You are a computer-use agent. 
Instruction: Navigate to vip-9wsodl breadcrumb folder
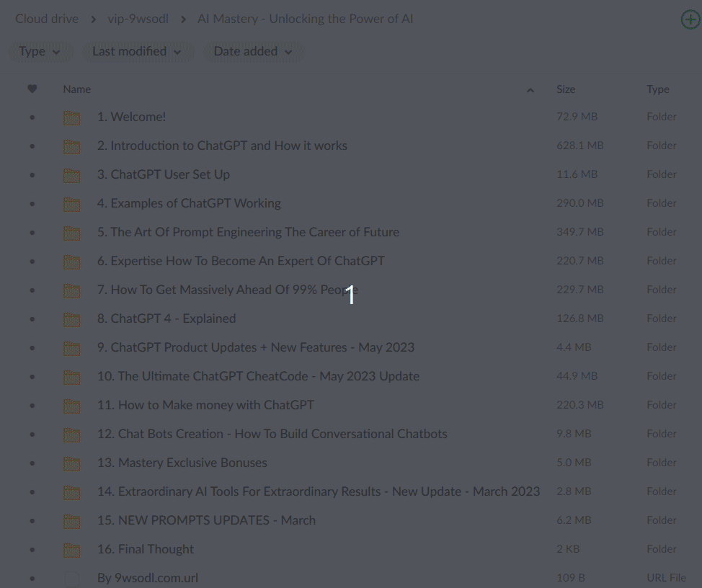click(138, 19)
